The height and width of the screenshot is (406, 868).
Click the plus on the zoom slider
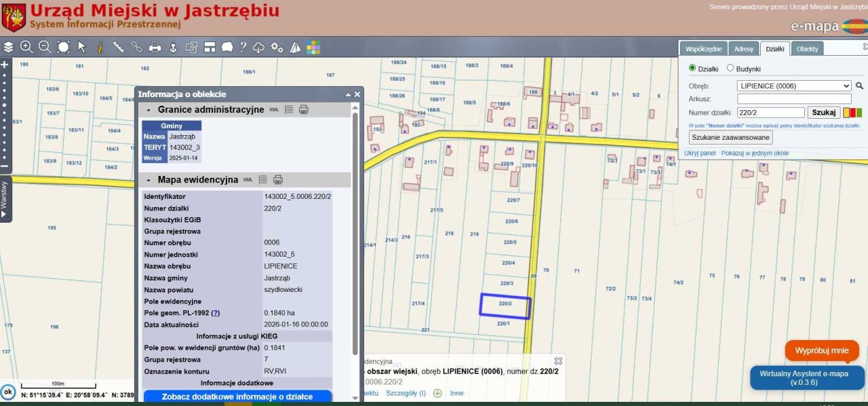point(4,64)
